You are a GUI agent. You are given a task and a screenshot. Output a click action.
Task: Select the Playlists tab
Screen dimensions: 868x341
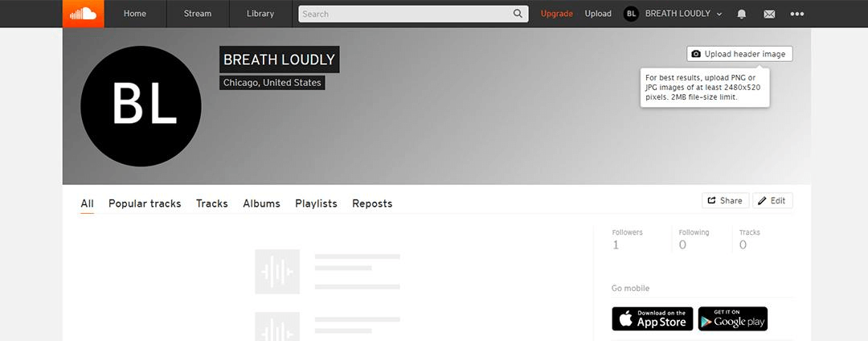(316, 203)
